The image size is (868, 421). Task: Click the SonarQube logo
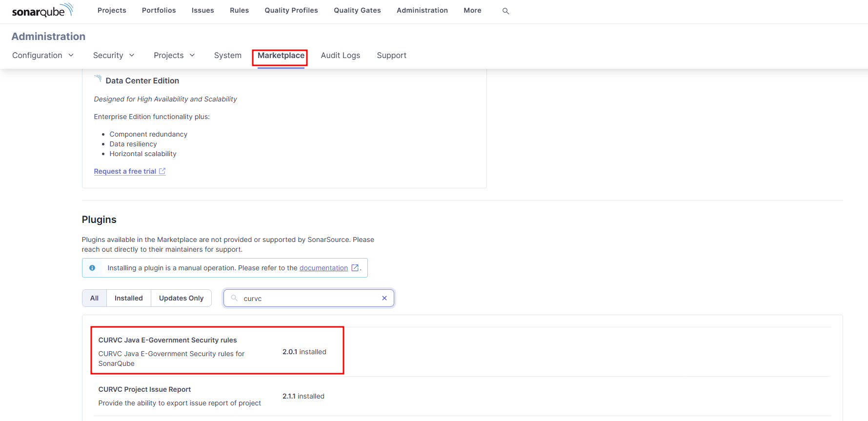42,10
